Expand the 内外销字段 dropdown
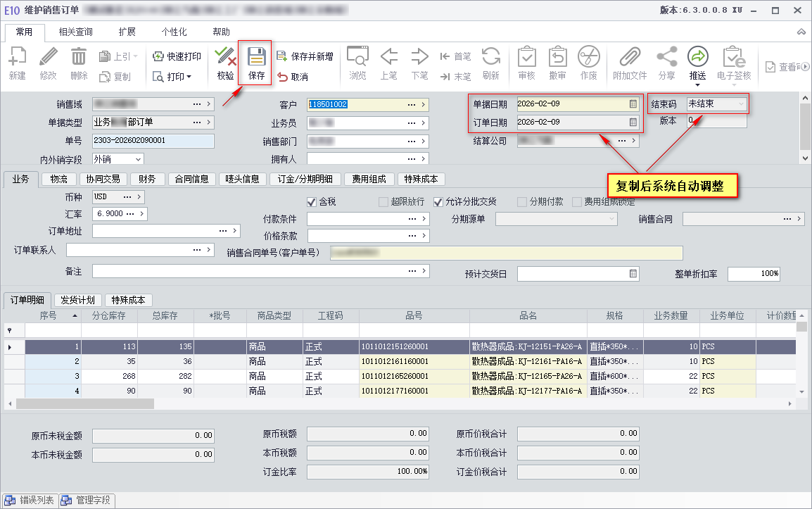The height and width of the screenshot is (509, 812). (137, 160)
